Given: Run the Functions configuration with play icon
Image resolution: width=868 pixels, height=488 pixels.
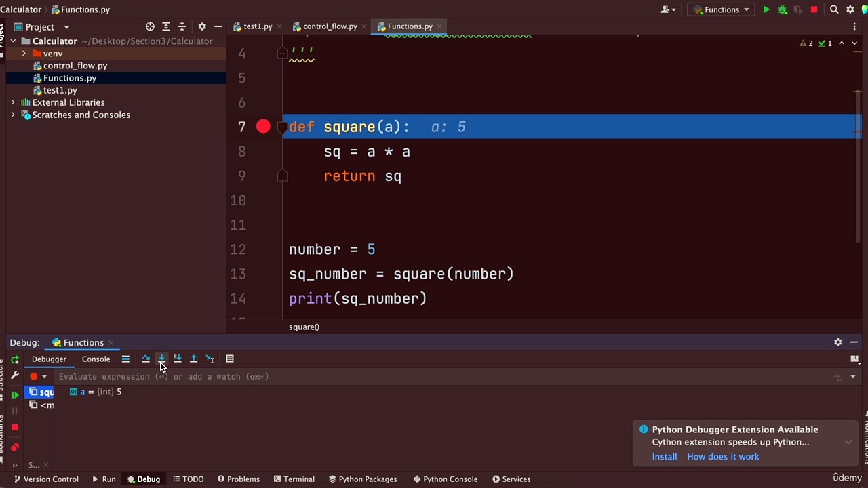Looking at the screenshot, I should click(766, 9).
